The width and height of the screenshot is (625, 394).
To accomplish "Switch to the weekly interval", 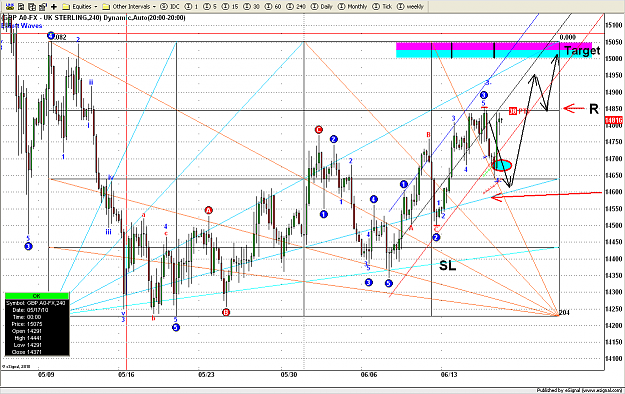I will click(411, 6).
